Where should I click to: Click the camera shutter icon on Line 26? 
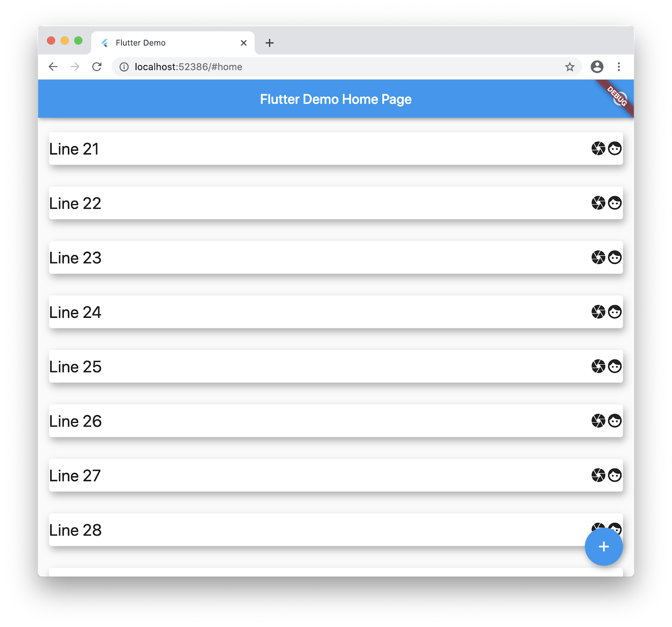598,421
